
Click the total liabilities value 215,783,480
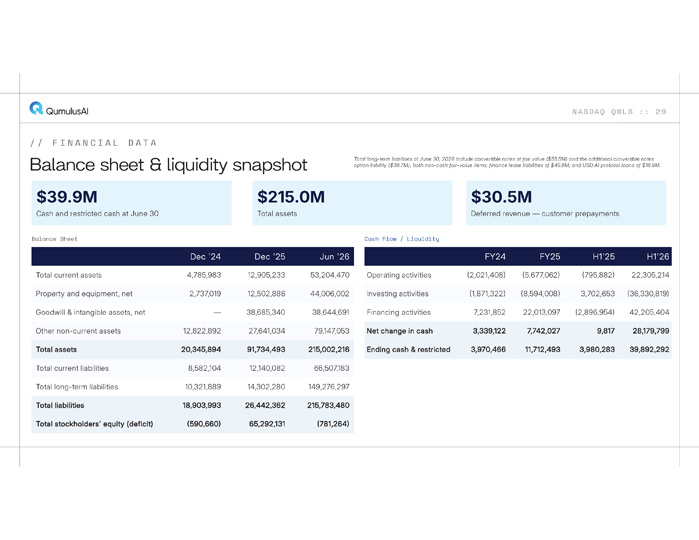tap(328, 405)
